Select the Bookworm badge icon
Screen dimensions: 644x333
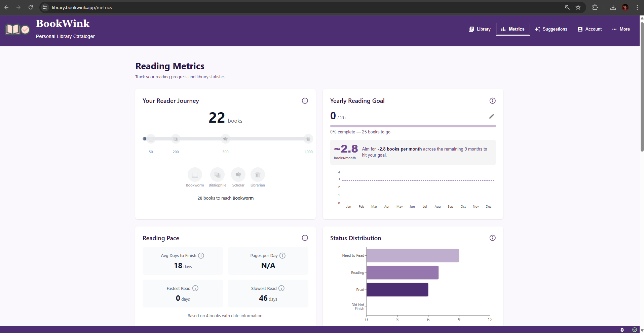[x=195, y=175]
